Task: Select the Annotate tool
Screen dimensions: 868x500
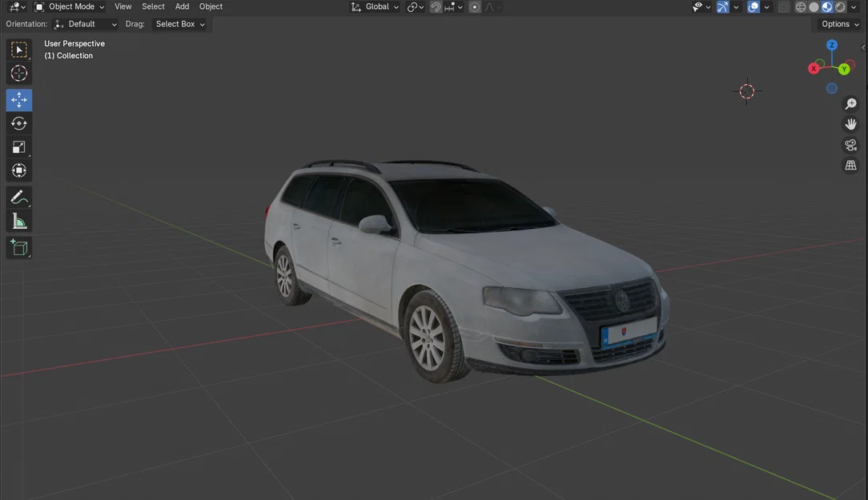Action: click(18, 197)
